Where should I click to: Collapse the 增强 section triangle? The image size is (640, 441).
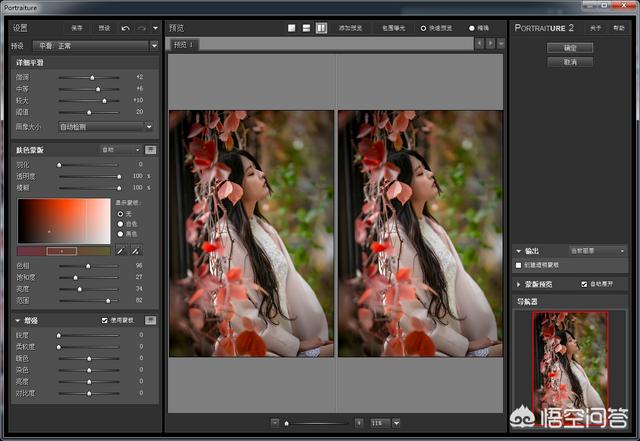(x=18, y=320)
